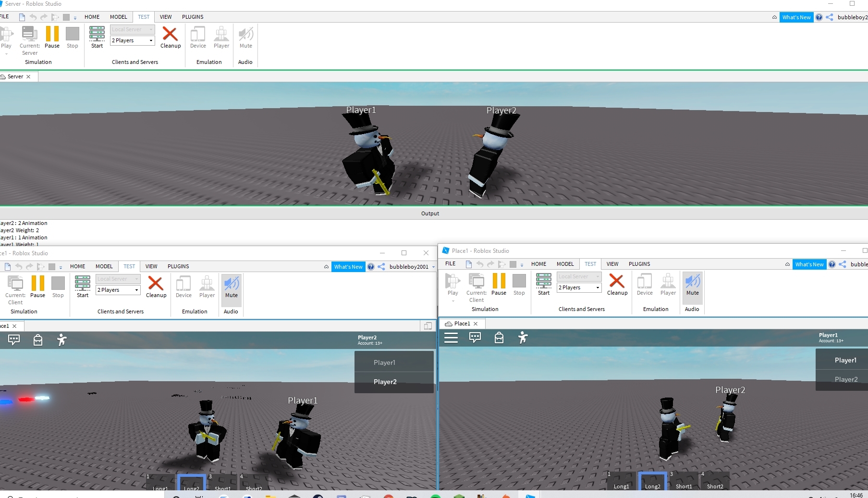Click Stop in the bottom-left client window

click(58, 286)
